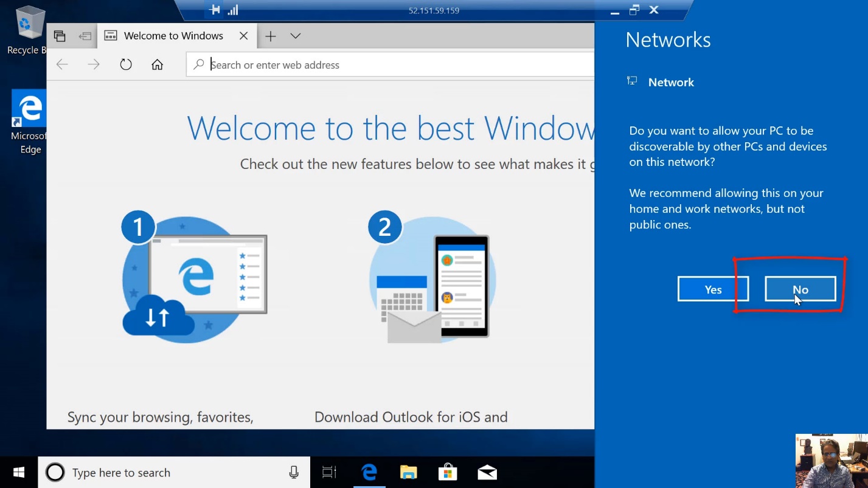The width and height of the screenshot is (868, 488).
Task: Click Yes to allow PC discovery
Action: [713, 289]
